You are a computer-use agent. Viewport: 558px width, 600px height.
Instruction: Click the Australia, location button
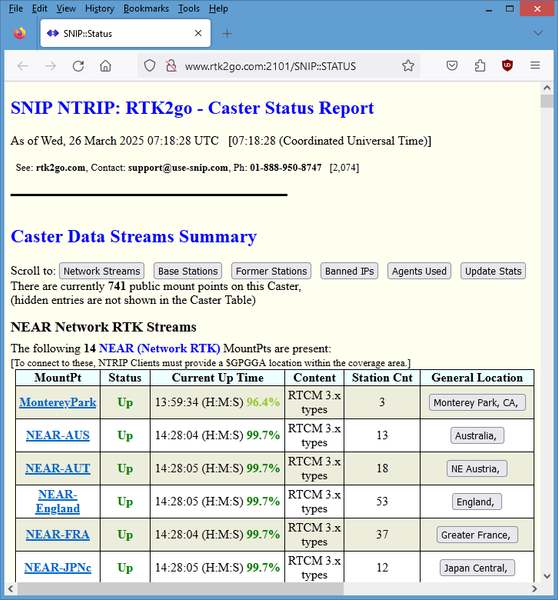point(477,435)
